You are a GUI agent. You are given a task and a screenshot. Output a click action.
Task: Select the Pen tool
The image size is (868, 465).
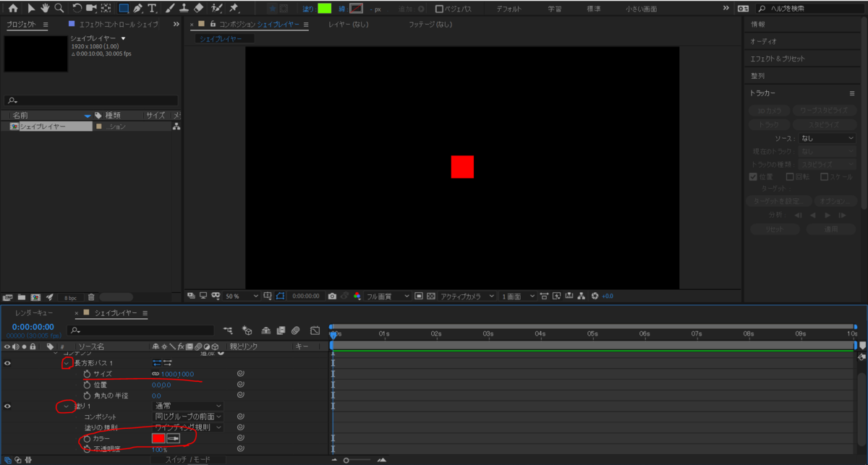tap(137, 9)
